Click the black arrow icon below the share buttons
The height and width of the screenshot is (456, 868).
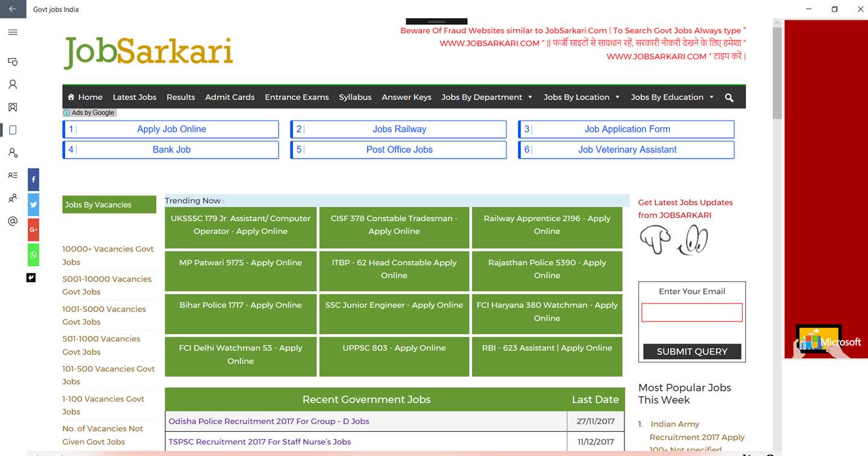31,277
